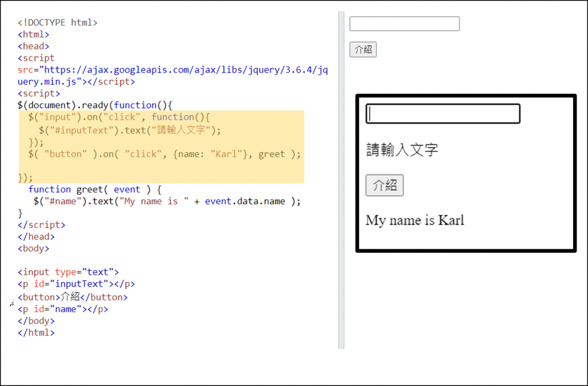Click the $(document).ready(function(){ line
The image size is (588, 386).
[95, 105]
